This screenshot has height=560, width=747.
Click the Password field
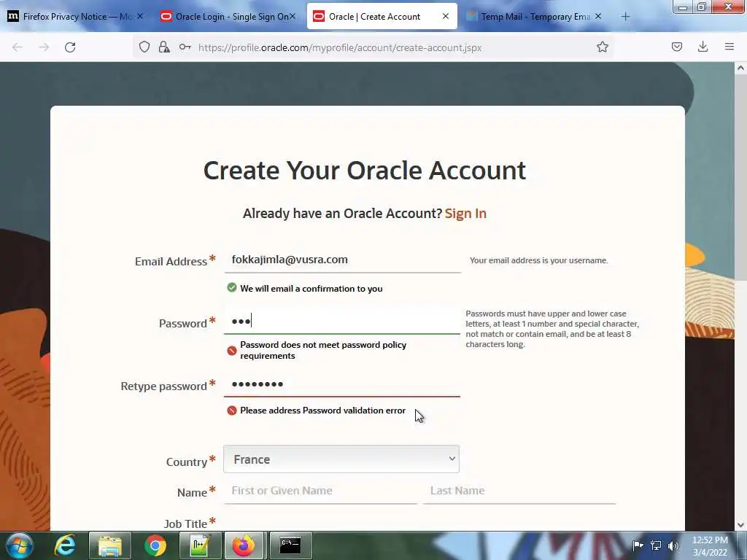(342, 322)
